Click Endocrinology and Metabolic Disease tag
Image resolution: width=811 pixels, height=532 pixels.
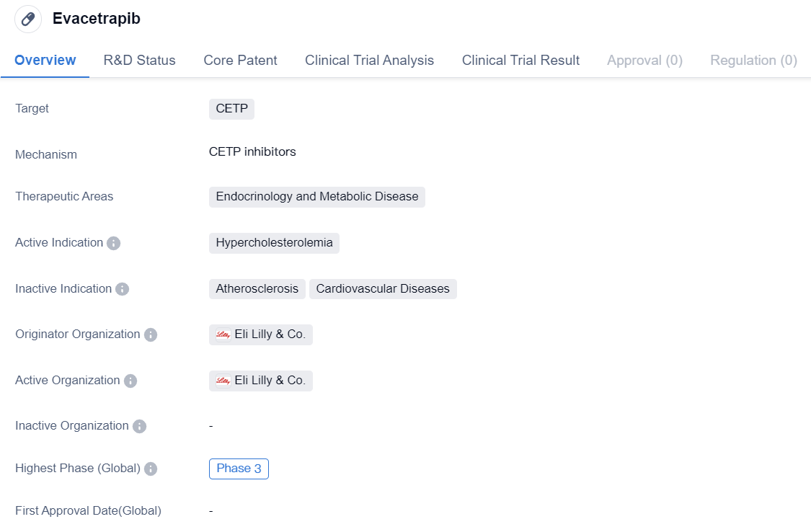316,197
